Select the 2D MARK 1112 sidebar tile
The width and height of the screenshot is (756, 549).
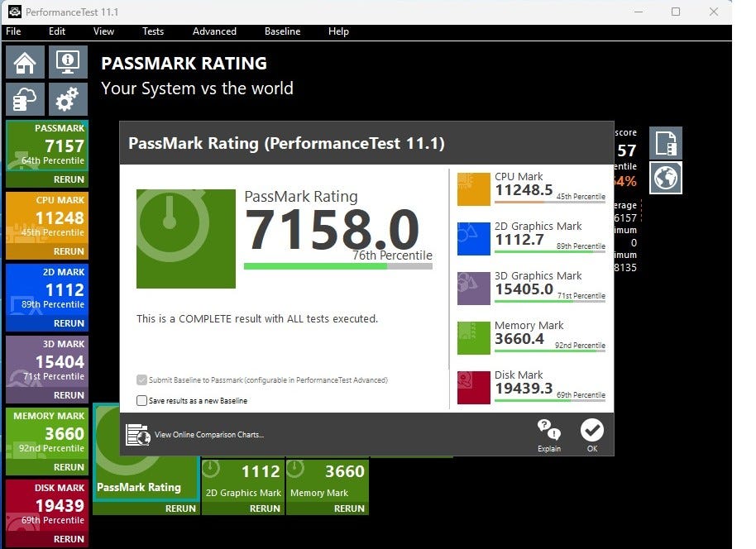pyautogui.click(x=47, y=289)
